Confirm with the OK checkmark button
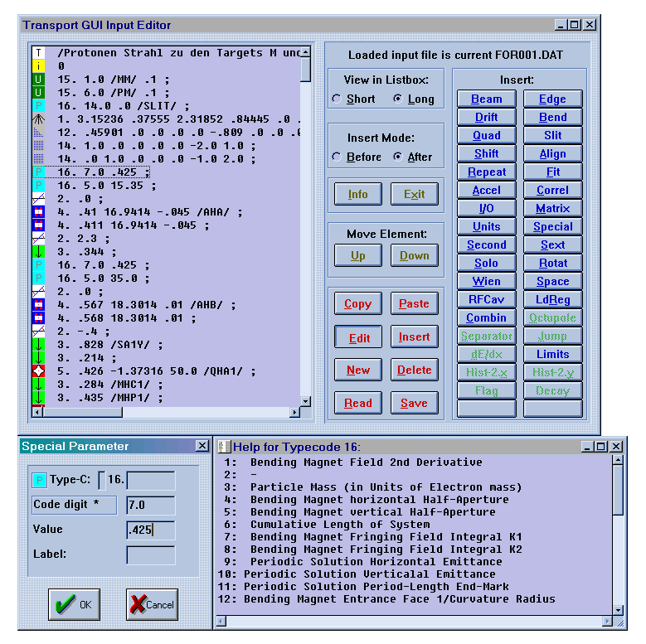This screenshot has width=646, height=644. [74, 604]
